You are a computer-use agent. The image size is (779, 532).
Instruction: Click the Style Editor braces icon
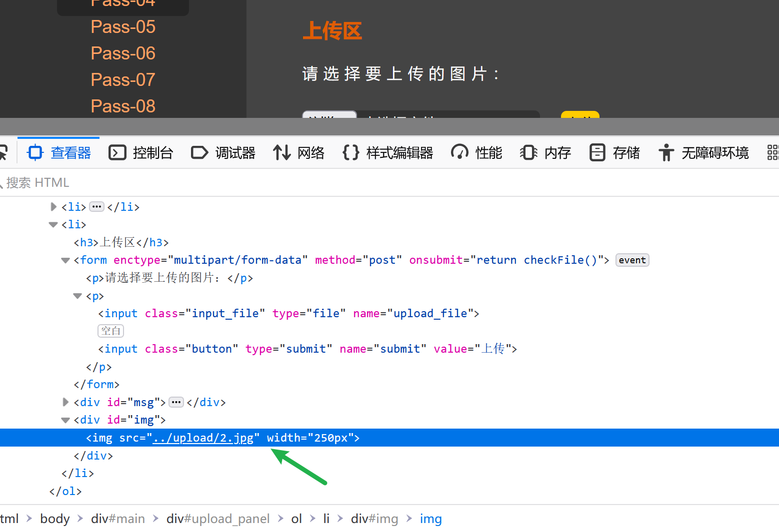click(350, 152)
